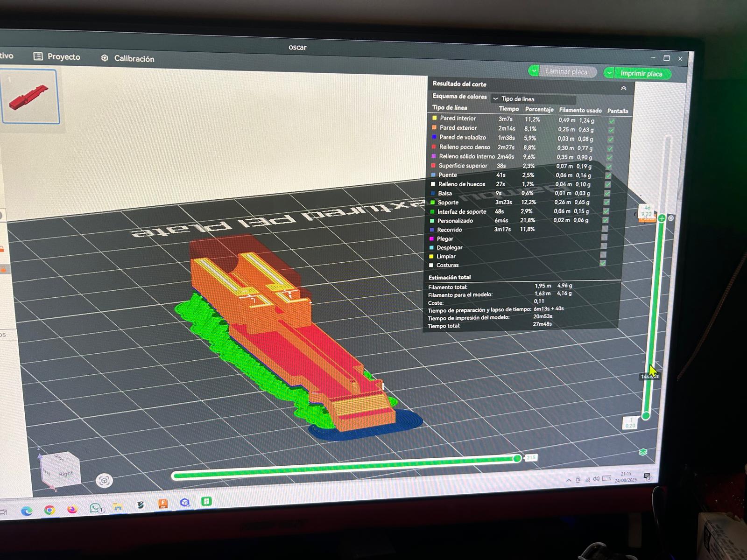Open Fusion app from the taskbar
The height and width of the screenshot is (560, 747).
click(x=163, y=504)
